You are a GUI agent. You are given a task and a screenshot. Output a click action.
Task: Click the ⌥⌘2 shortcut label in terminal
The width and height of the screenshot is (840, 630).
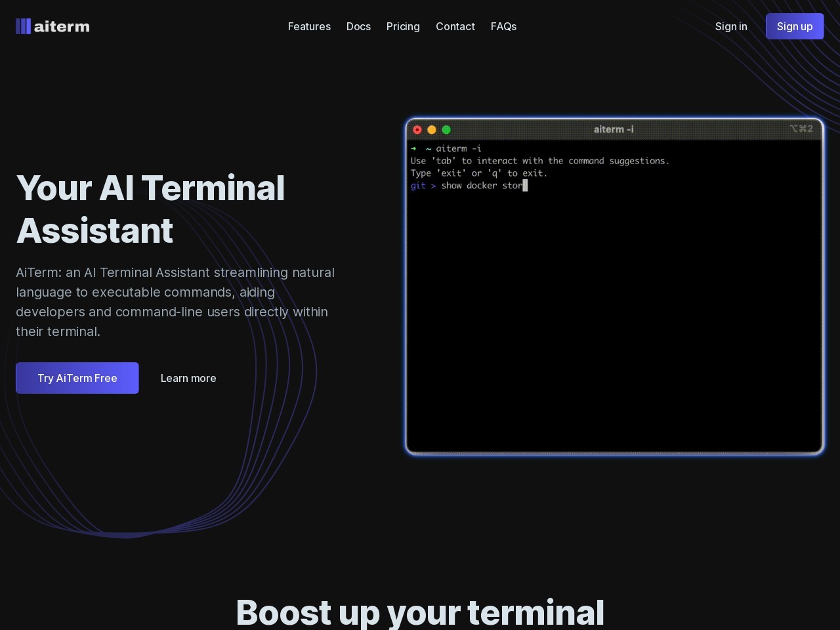pyautogui.click(x=801, y=129)
